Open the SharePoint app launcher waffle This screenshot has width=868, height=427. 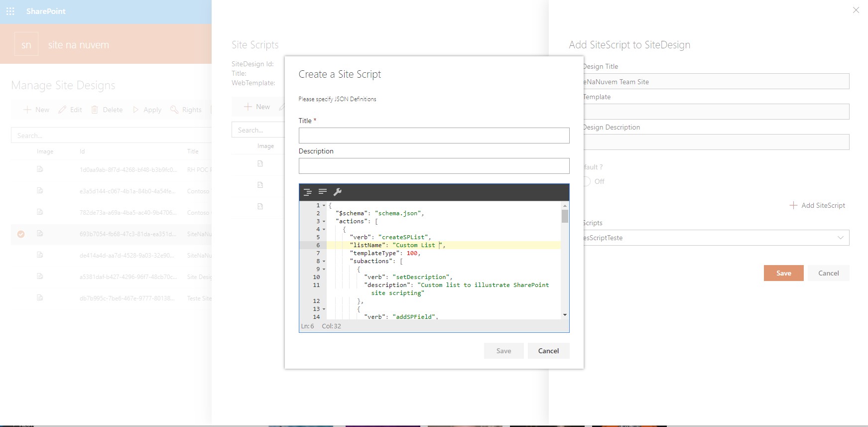click(10, 11)
